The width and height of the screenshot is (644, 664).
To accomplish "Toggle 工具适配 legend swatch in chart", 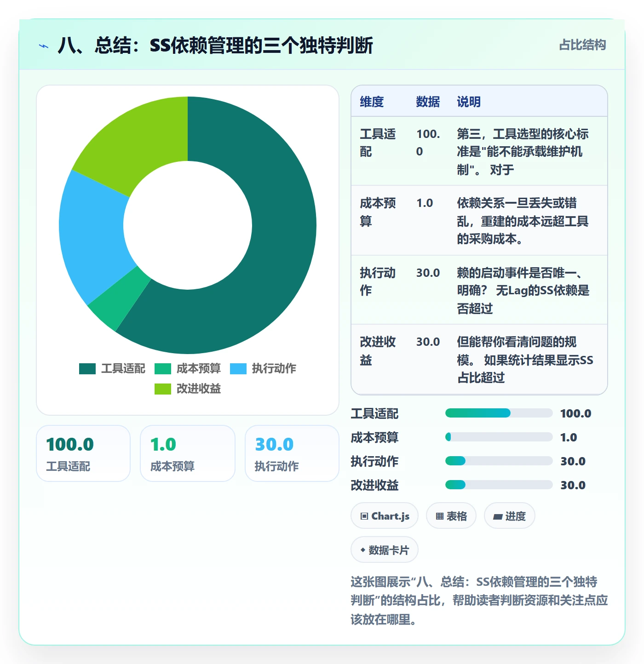I will 87,369.
